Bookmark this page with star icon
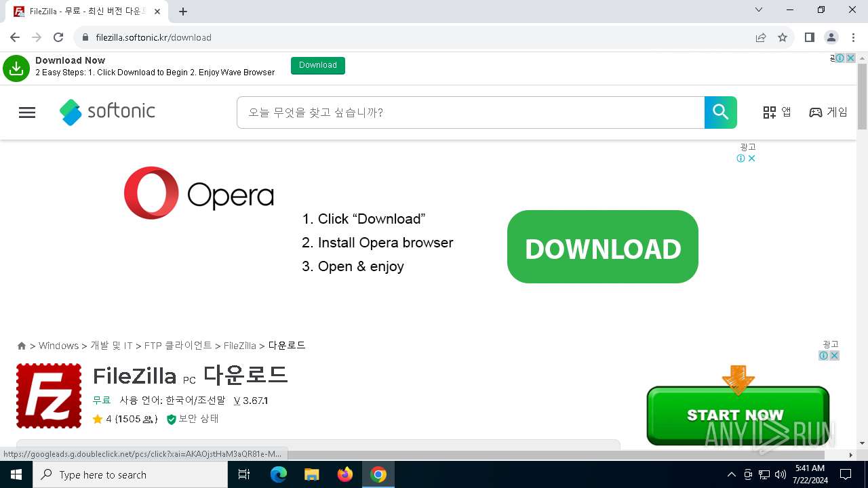 pos(783,37)
